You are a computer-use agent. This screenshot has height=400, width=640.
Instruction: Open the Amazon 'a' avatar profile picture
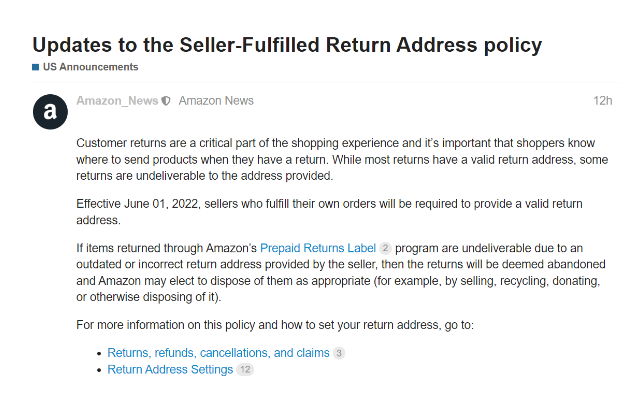click(50, 112)
